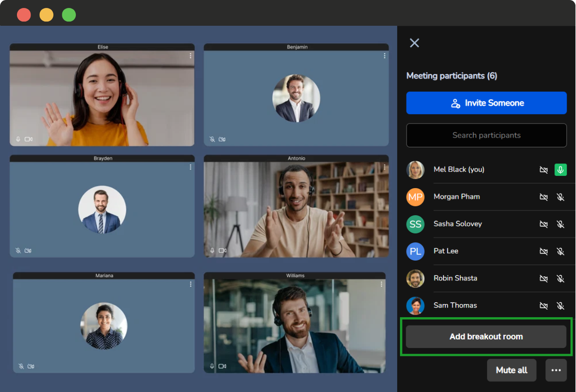Open three-dot menu on Mariana's tile
The height and width of the screenshot is (392, 576).
tap(191, 284)
